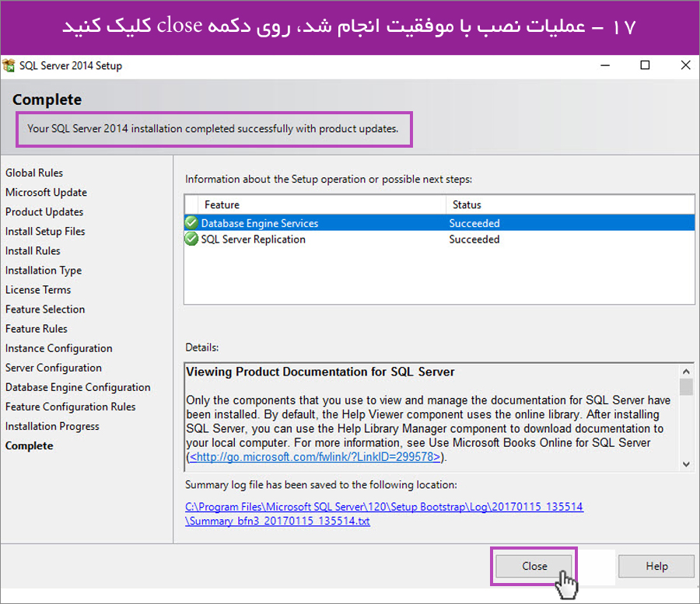Click the green check icon beside Database Engine Services
700x604 pixels.
coord(191,222)
